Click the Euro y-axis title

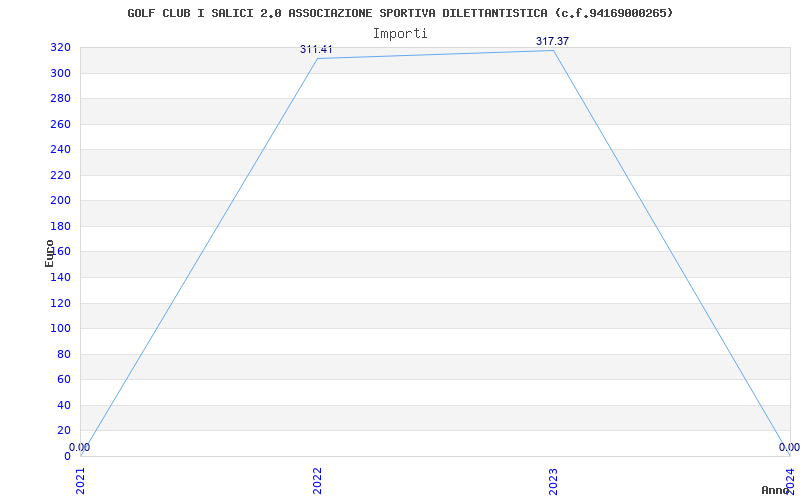point(49,253)
